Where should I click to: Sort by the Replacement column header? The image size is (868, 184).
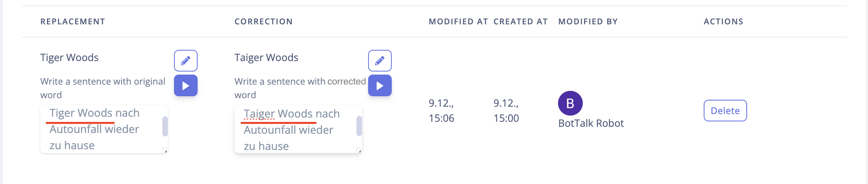point(72,22)
